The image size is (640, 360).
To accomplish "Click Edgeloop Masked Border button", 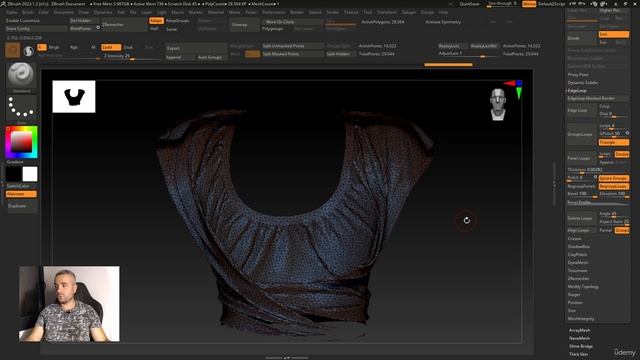I will [598, 98].
